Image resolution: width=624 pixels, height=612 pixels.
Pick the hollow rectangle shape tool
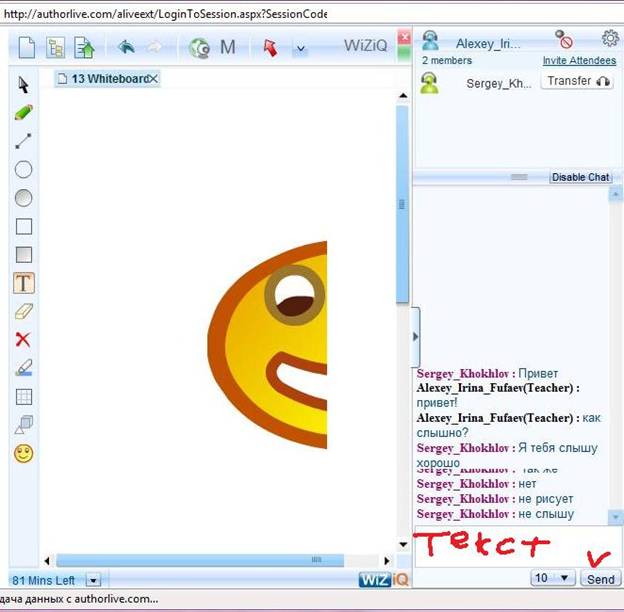point(24,226)
